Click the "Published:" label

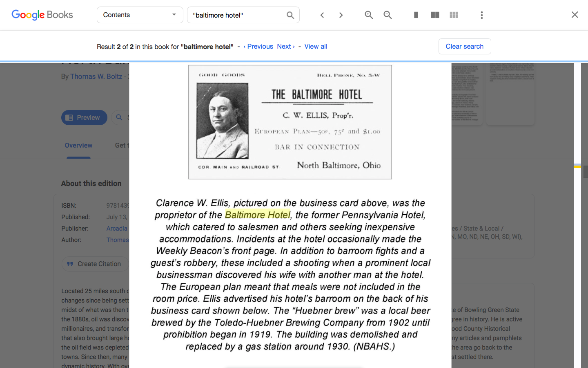pyautogui.click(x=76, y=217)
